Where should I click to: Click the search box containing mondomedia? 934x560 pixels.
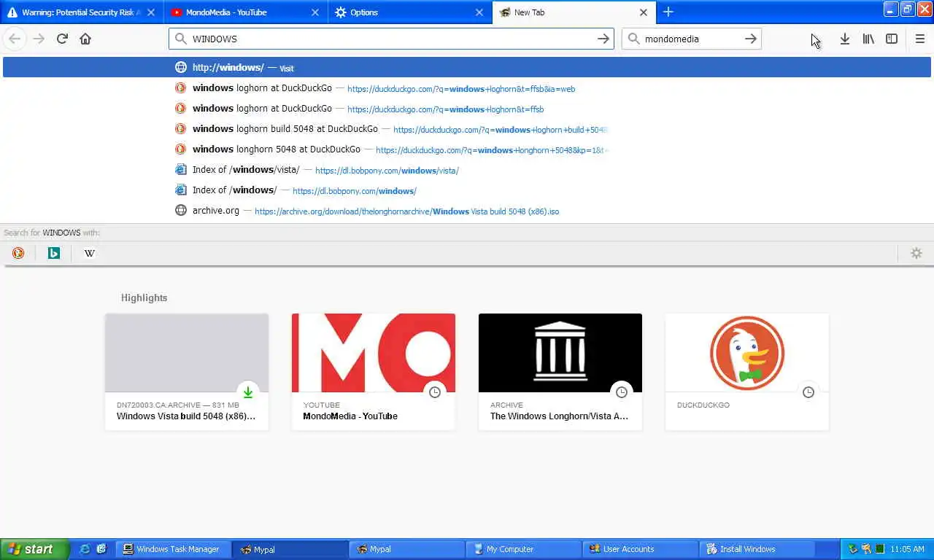pyautogui.click(x=692, y=39)
